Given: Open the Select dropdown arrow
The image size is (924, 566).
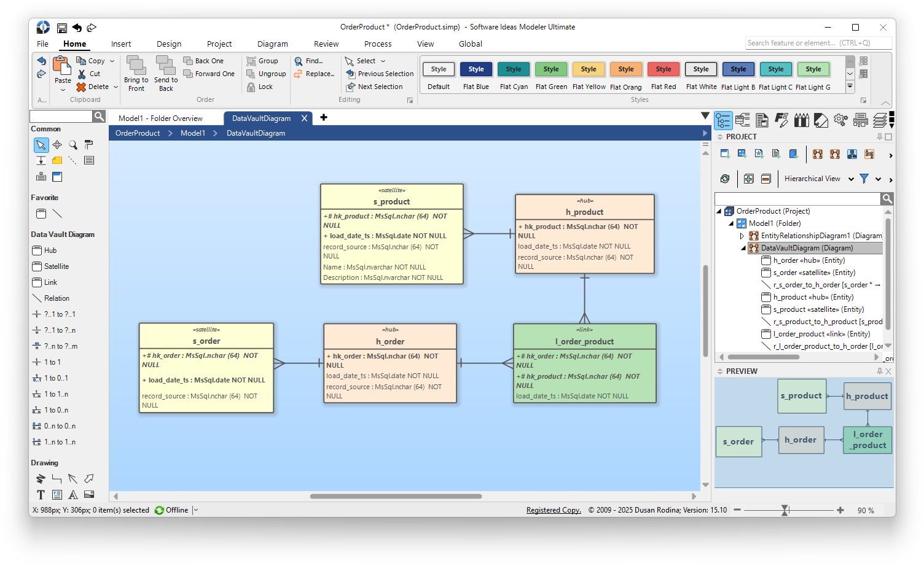Looking at the screenshot, I should (383, 61).
